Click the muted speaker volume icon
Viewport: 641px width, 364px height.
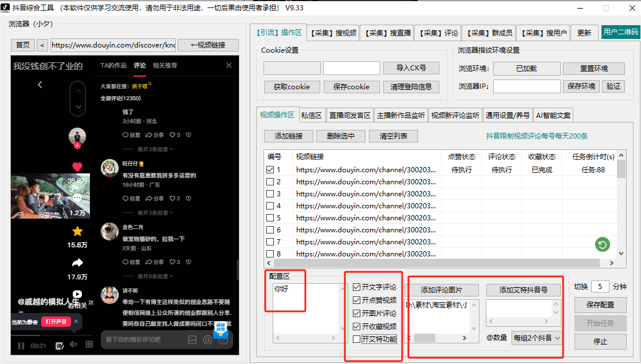point(73,345)
